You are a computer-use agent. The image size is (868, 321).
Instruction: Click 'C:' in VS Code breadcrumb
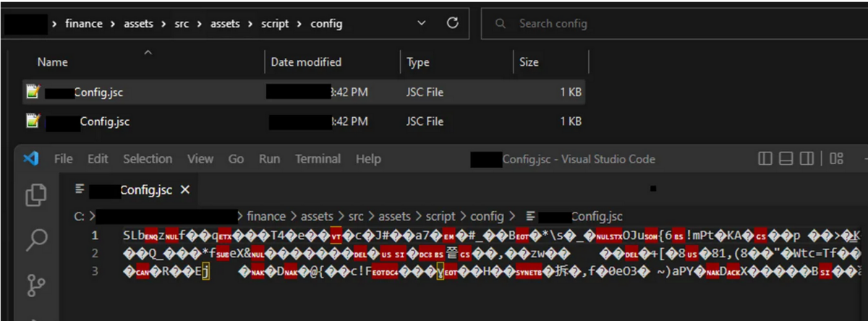tap(80, 216)
